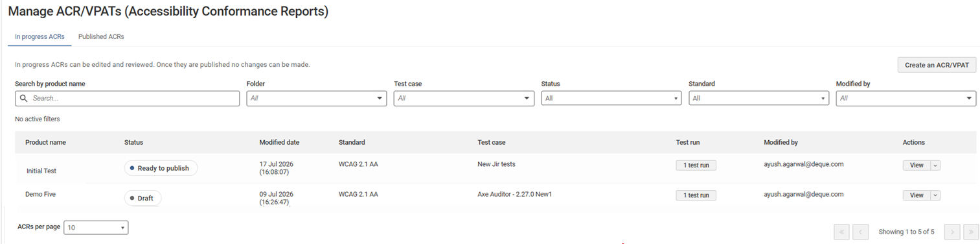Viewport: 980px width, 244px height.
Task: Switch to the In progress ACRs tab
Action: tap(40, 37)
